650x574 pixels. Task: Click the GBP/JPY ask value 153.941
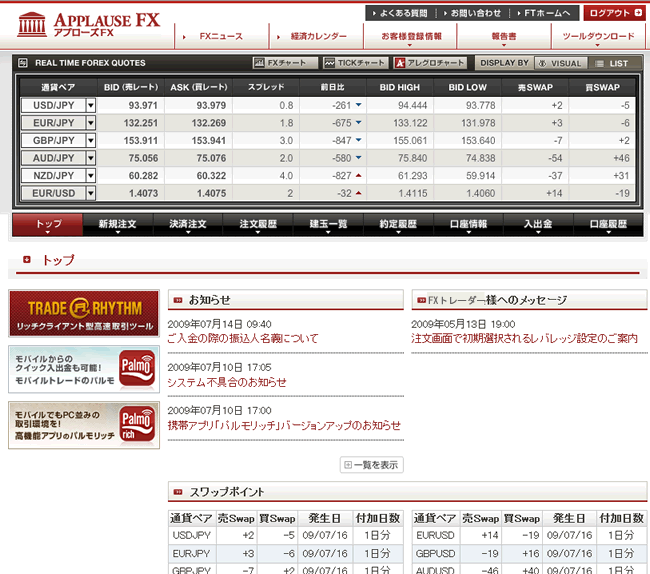(209, 141)
